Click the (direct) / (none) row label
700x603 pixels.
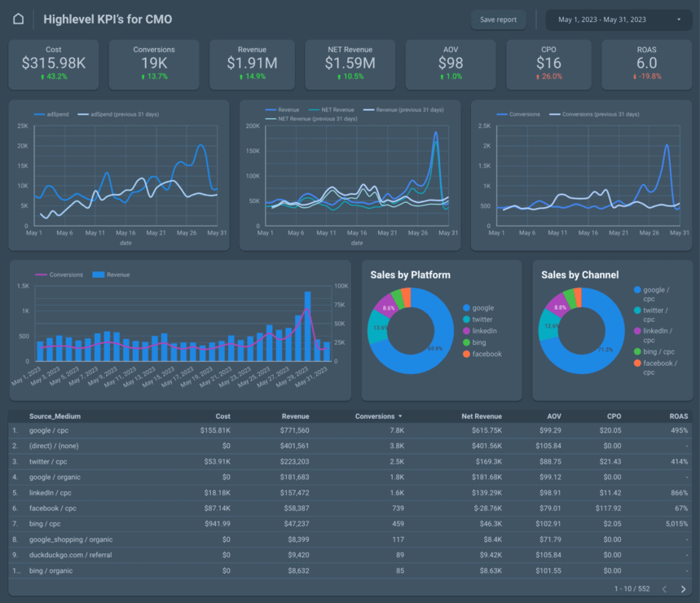click(x=54, y=446)
